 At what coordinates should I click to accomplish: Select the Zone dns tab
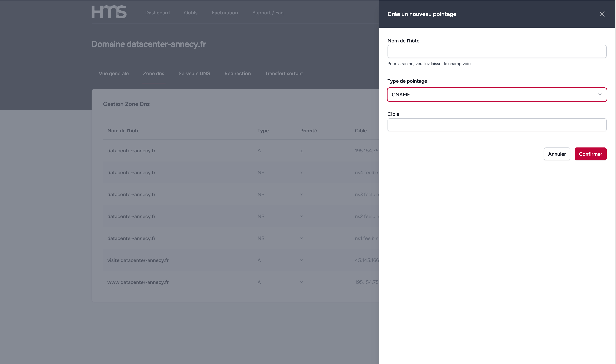153,73
